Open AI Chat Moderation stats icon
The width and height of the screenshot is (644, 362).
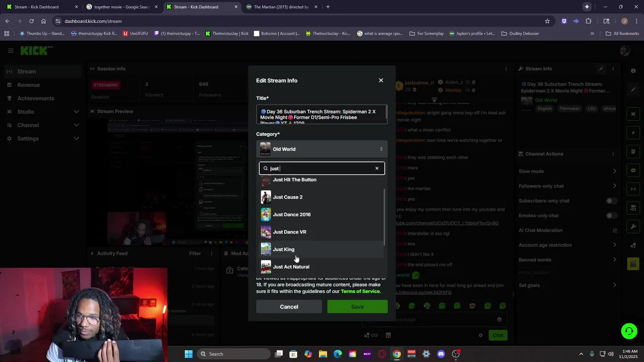pos(615,230)
